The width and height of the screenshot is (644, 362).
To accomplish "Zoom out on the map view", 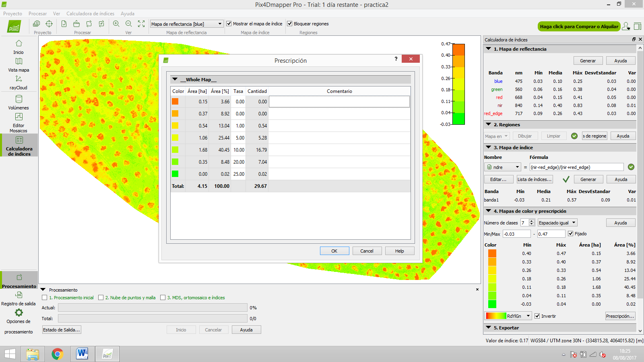I will pyautogui.click(x=129, y=24).
